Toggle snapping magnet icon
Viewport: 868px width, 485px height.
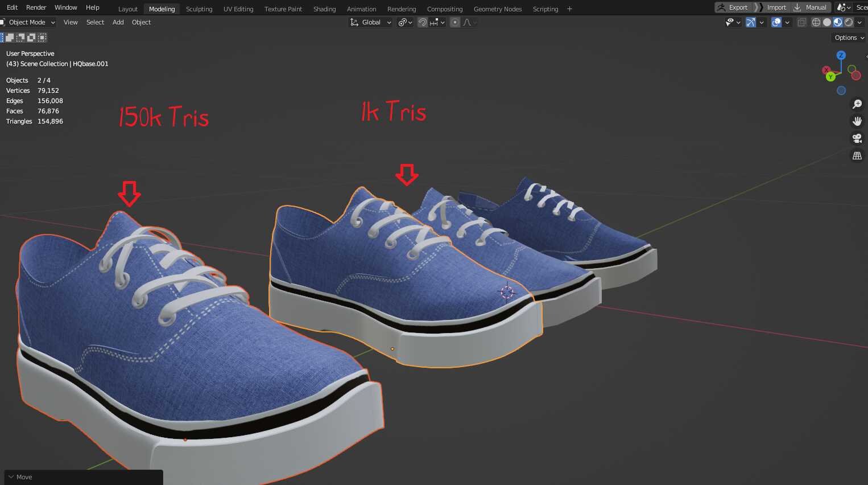[x=422, y=22]
